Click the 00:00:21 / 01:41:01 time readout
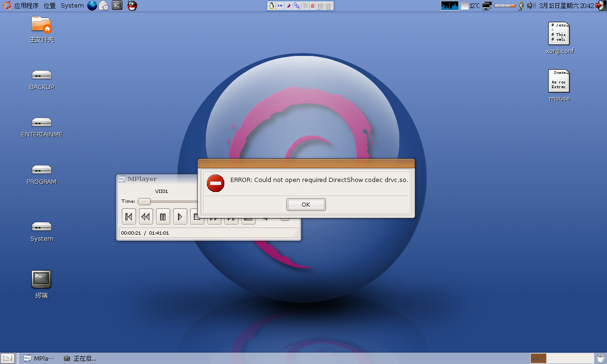Image resolution: width=607 pixels, height=364 pixels. pyautogui.click(x=145, y=233)
